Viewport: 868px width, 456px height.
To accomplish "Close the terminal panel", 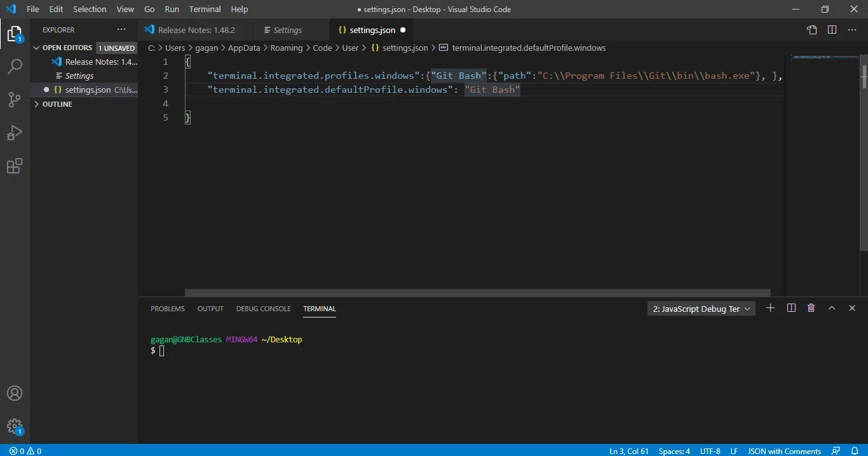I will [x=852, y=308].
